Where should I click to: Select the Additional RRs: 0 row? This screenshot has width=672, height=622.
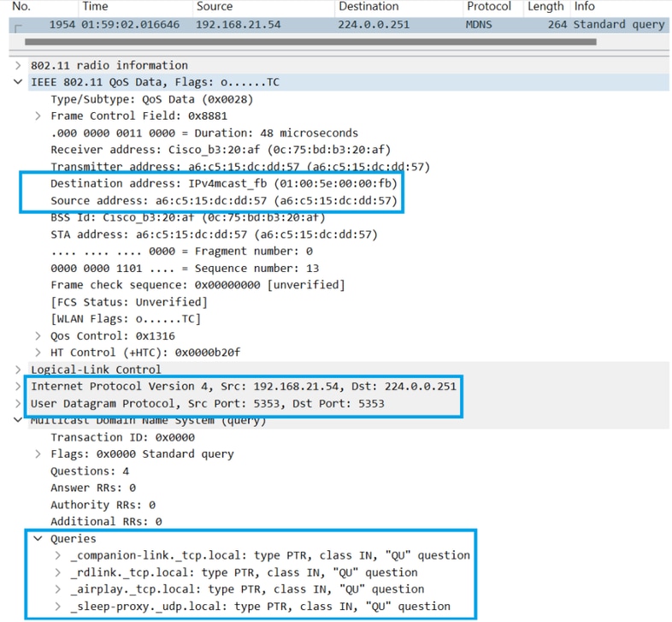[106, 522]
